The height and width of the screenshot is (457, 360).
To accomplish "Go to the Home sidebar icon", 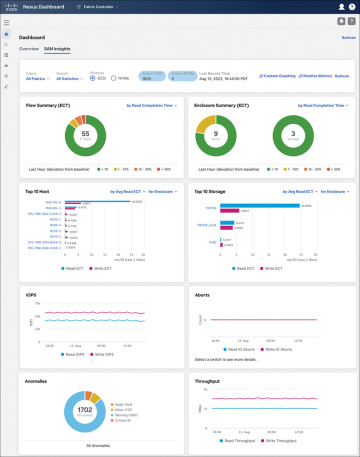I will click(x=6, y=34).
